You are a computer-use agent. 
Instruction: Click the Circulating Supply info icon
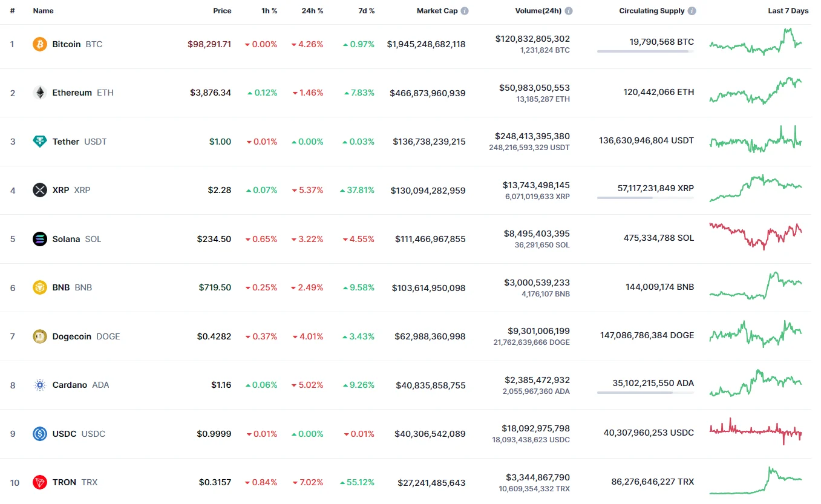tap(692, 11)
